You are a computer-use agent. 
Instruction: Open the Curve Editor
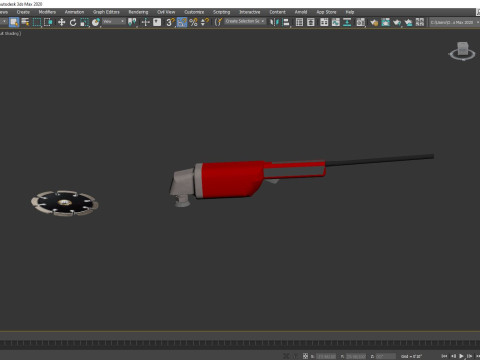(336, 22)
